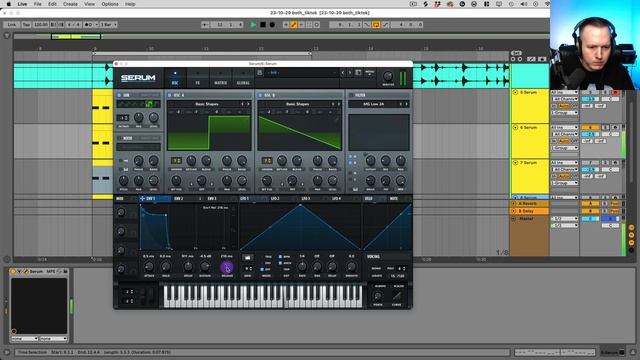Switch to Serum FX tab
This screenshot has height=360, width=640.
198,78
